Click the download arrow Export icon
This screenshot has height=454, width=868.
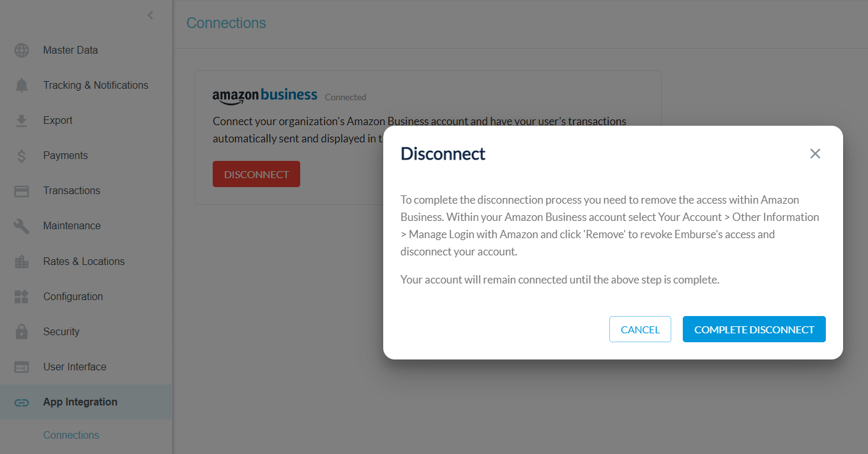[22, 121]
